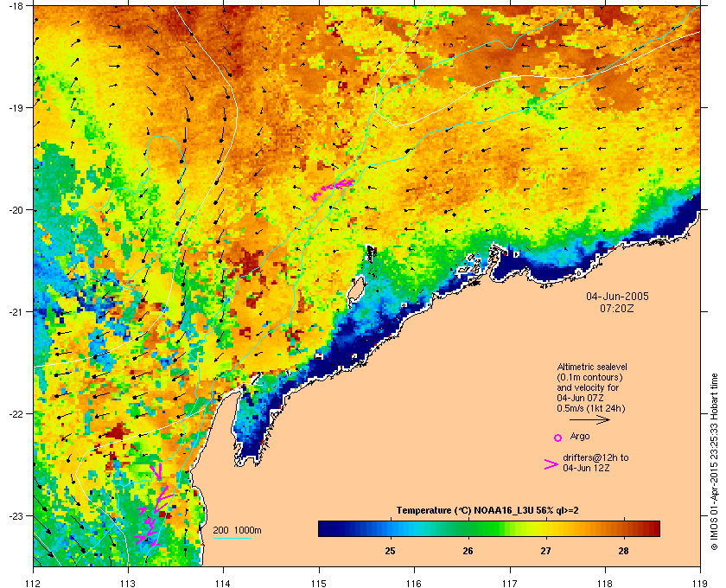
Task: Click the latitude axis label -21
Action: [x=16, y=311]
